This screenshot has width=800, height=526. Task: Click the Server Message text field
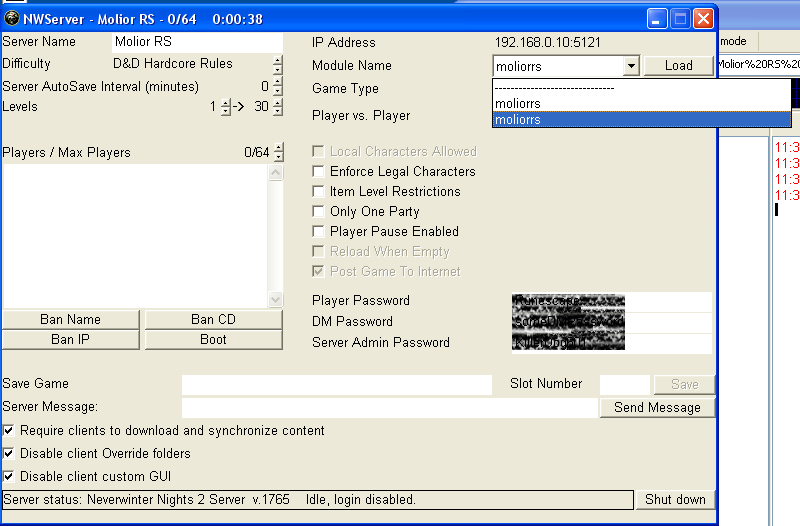[389, 408]
